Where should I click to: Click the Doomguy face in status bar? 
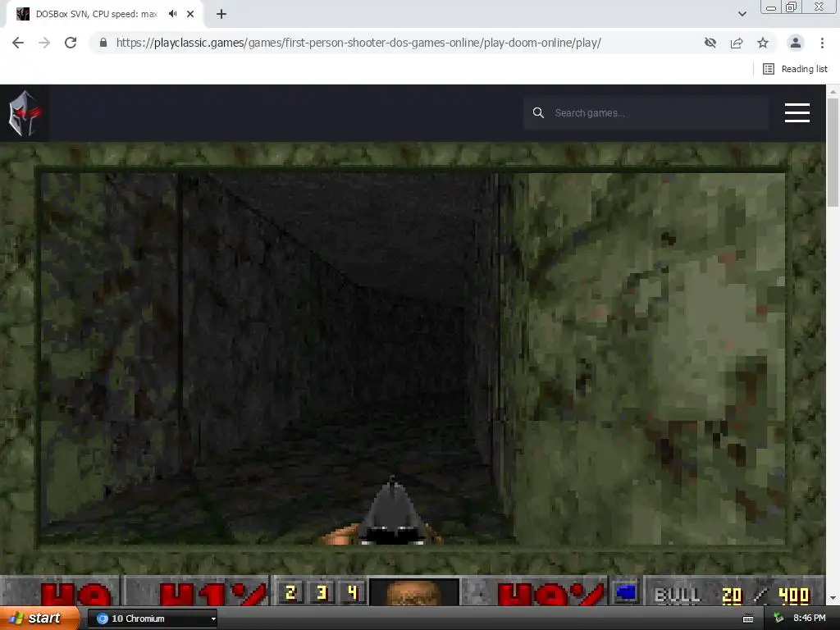click(414, 591)
